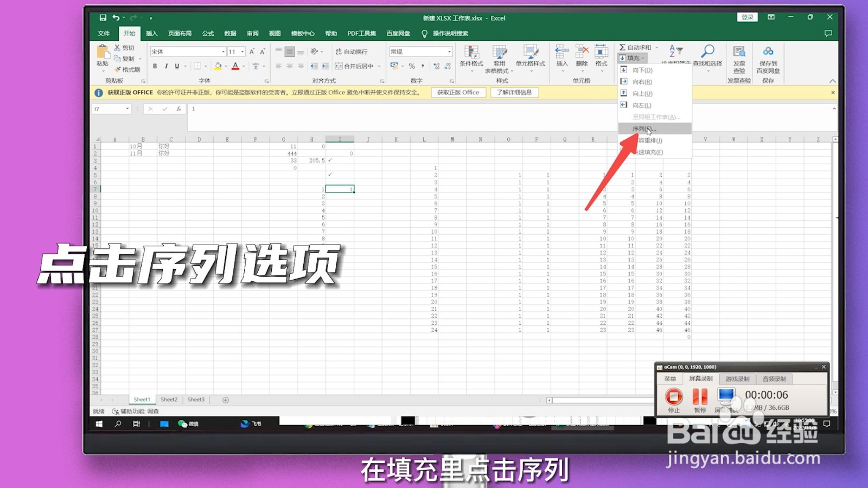Open Format as Table (套用表格格式)
The width and height of the screenshot is (868, 488).
tap(499, 59)
